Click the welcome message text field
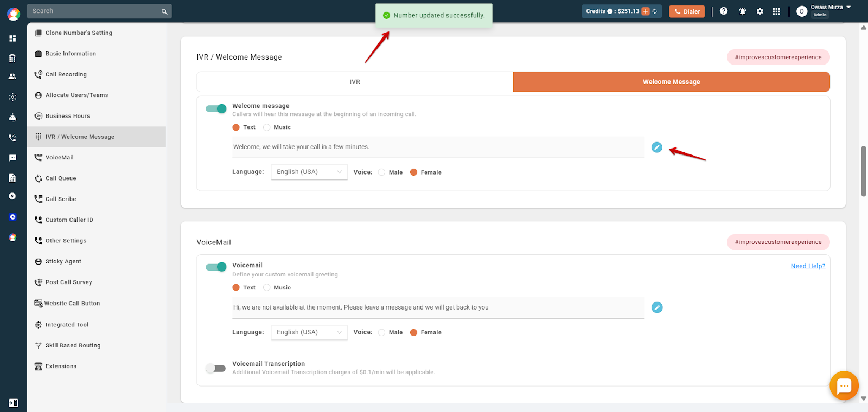The image size is (868, 412). point(438,147)
